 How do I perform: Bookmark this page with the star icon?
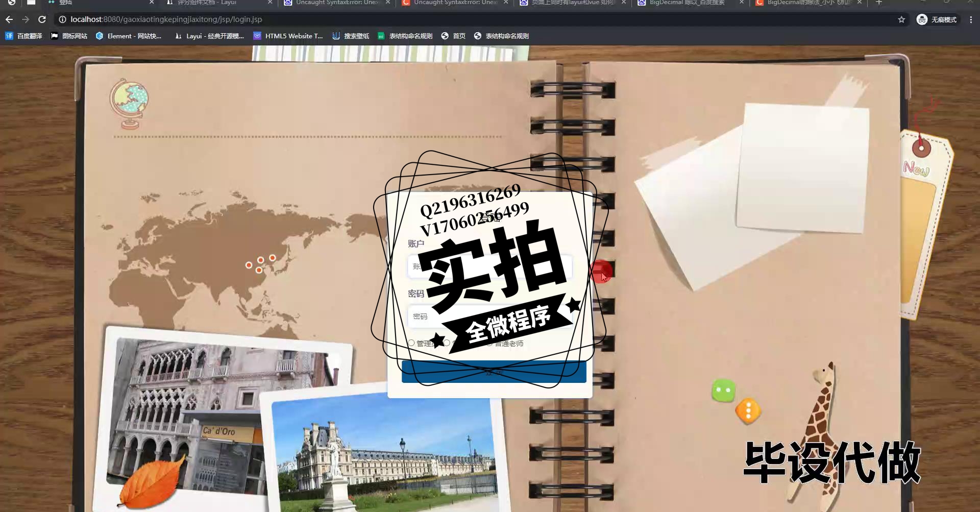click(901, 19)
